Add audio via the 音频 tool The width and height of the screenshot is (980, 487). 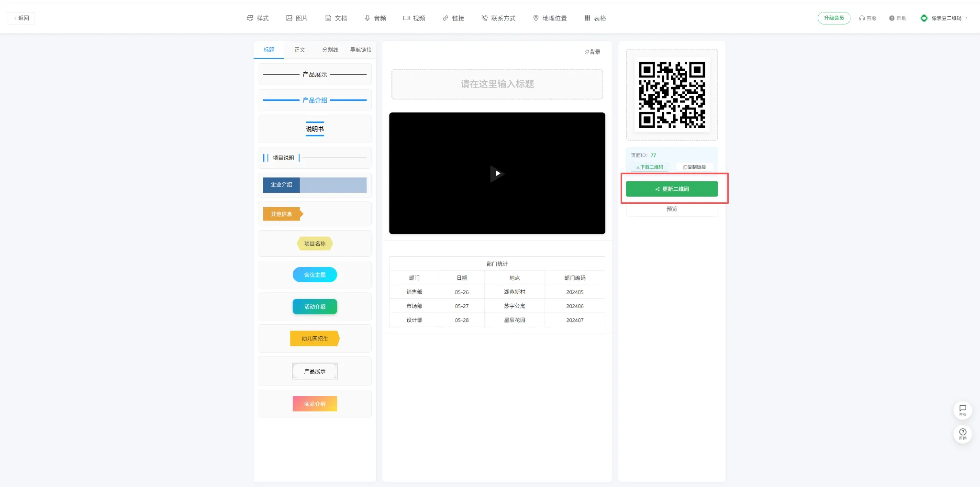(376, 18)
